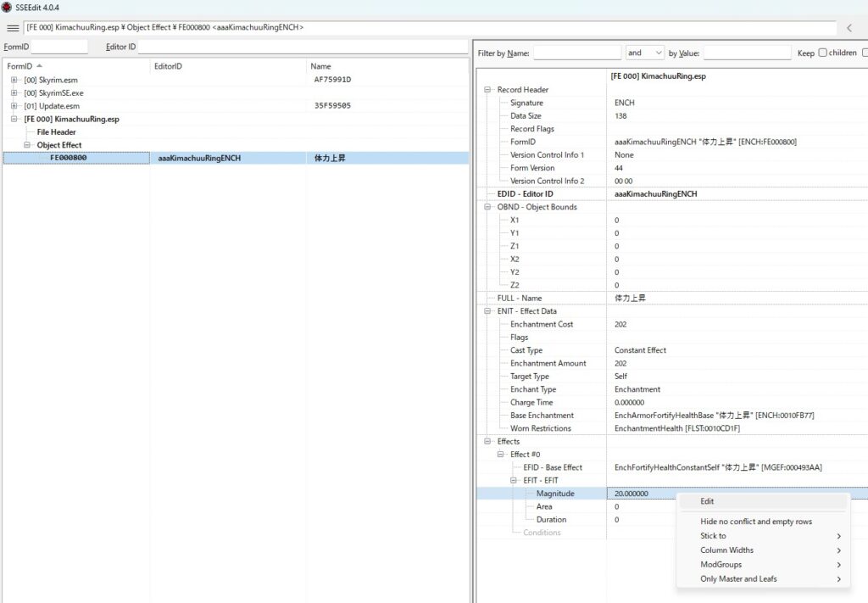Open the and/or filter dropdown
This screenshot has height=603, width=868.
pyautogui.click(x=645, y=53)
